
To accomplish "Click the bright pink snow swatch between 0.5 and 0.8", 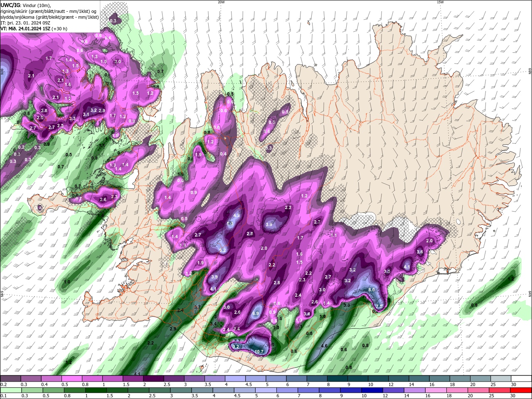I will [x=71, y=379].
